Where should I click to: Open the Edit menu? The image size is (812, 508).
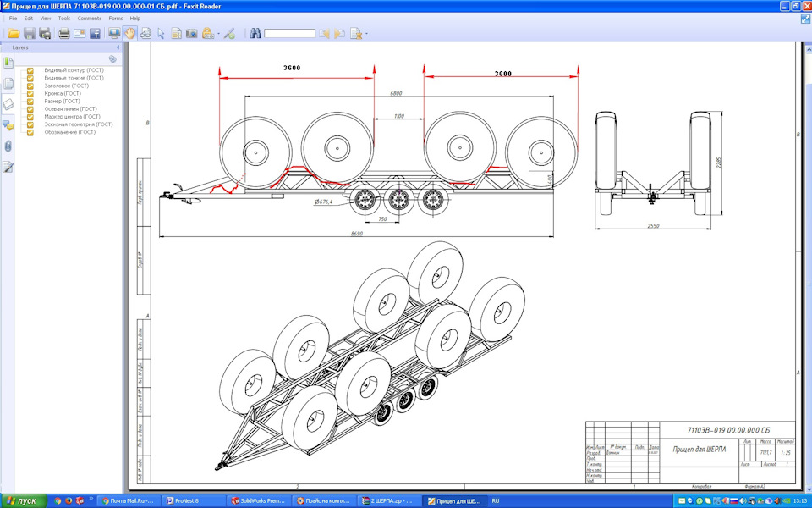click(29, 18)
